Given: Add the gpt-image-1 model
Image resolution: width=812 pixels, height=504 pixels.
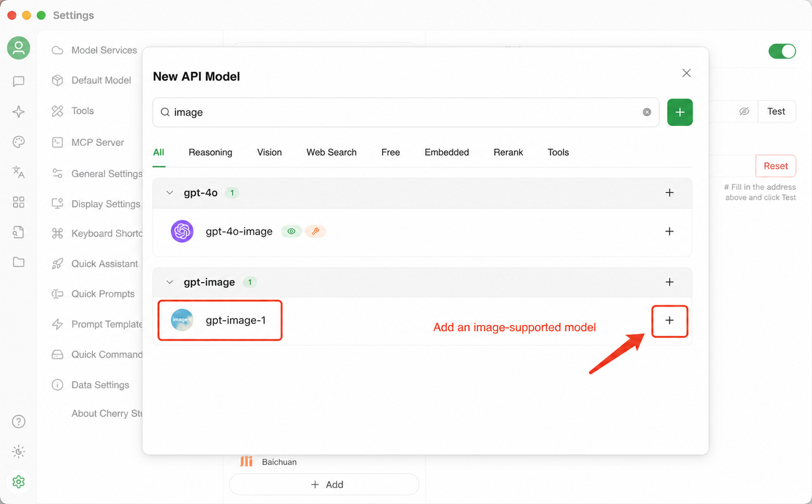Looking at the screenshot, I should tap(670, 320).
